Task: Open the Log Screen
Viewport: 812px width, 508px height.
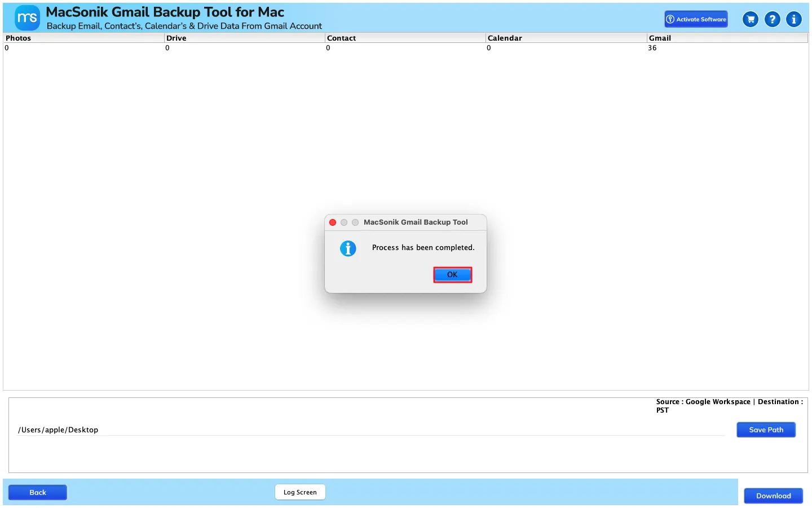Action: pyautogui.click(x=300, y=492)
